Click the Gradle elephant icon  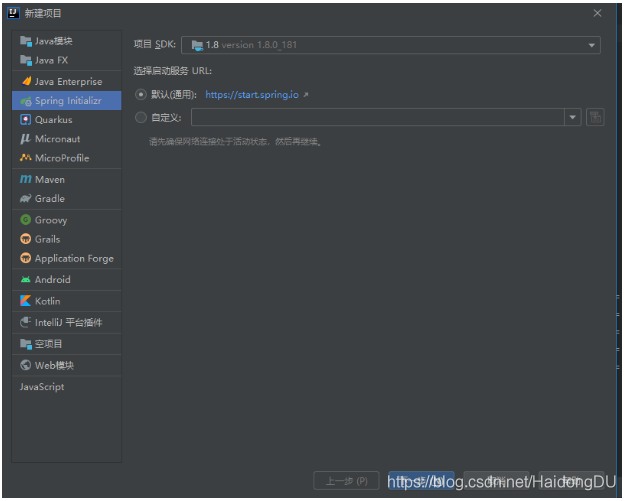26,198
